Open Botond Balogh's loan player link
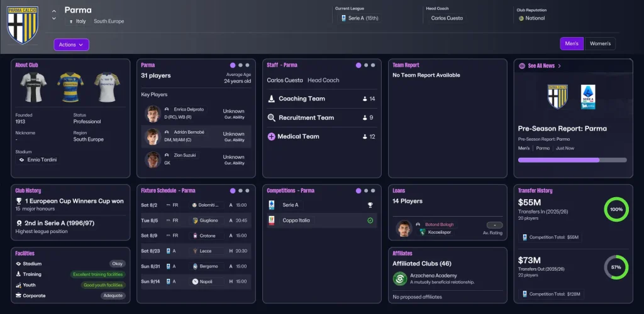Image resolution: width=644 pixels, height=314 pixels. click(x=440, y=224)
